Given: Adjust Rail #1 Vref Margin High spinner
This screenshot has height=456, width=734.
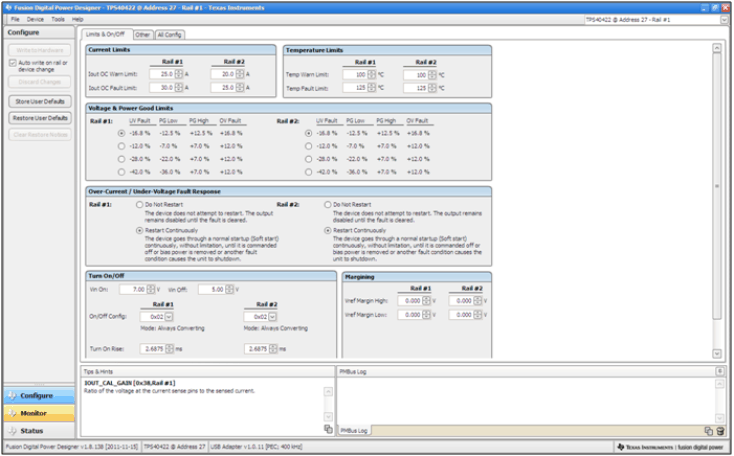Looking at the screenshot, I should click(x=426, y=301).
